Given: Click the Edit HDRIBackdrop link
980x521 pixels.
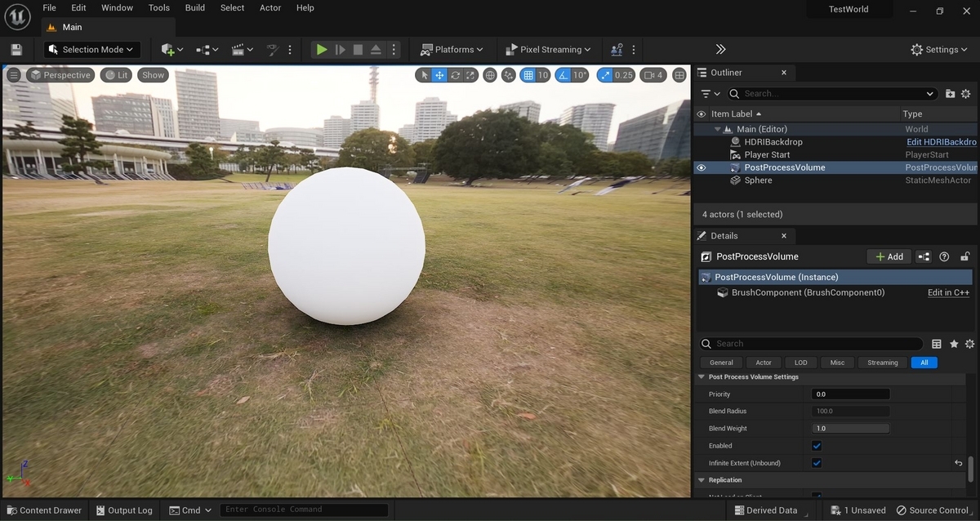Looking at the screenshot, I should pos(942,142).
